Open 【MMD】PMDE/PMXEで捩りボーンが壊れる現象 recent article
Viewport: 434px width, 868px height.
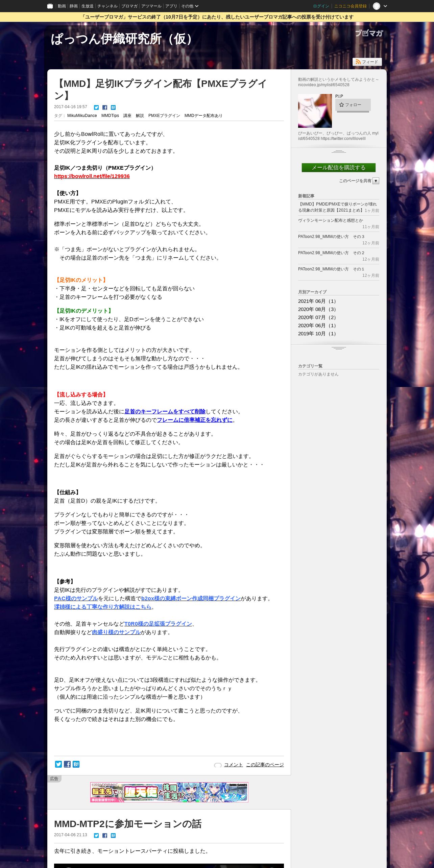click(337, 207)
